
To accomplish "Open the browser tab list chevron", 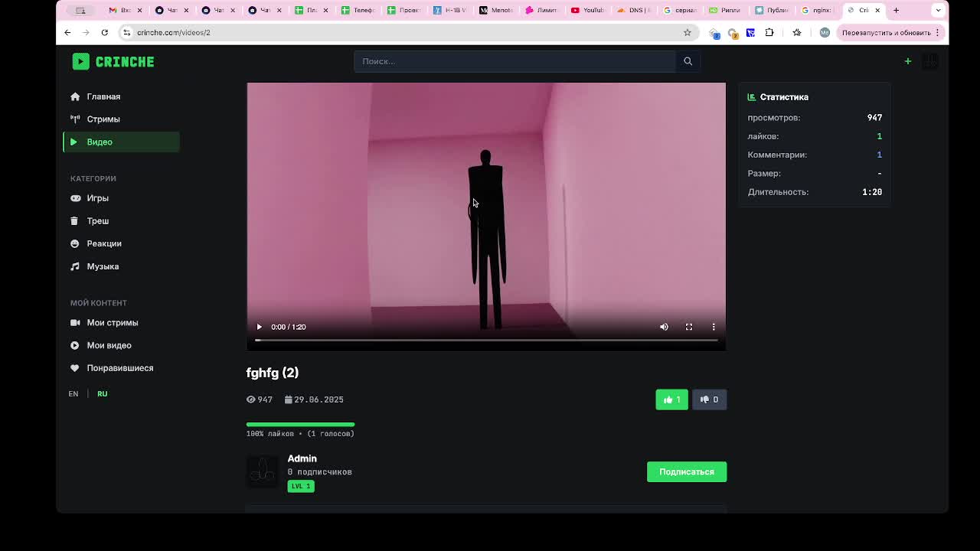I will pos(939,10).
